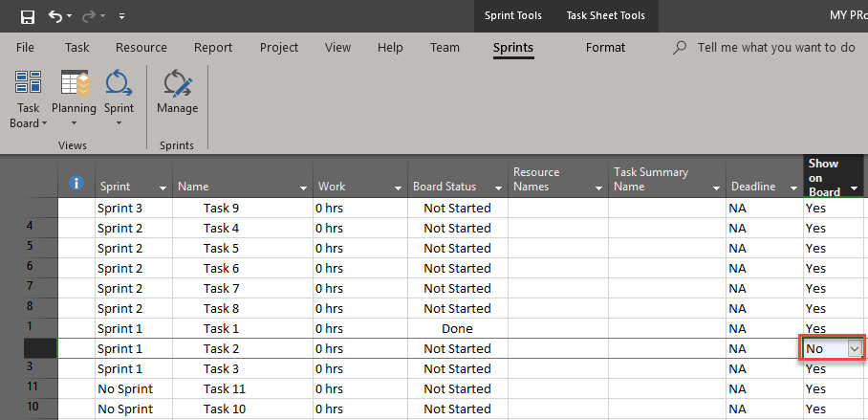This screenshot has width=868, height=420.
Task: Open the Board Status column filter arrow
Action: (x=497, y=188)
